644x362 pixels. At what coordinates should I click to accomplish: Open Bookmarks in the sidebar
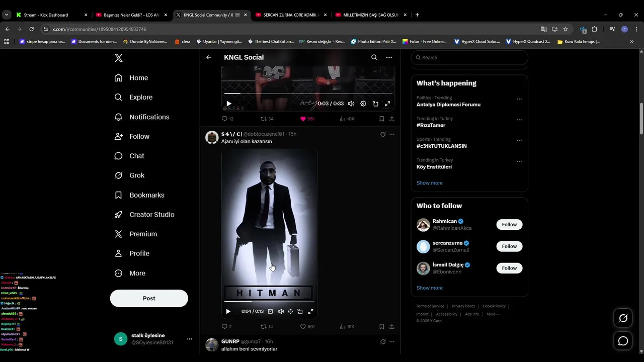[x=139, y=195]
